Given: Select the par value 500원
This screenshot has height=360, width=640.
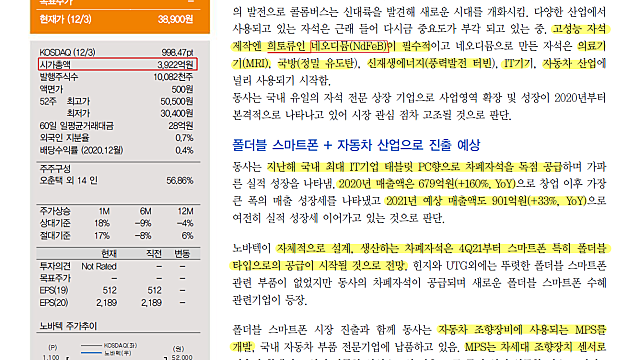Looking at the screenshot, I should point(182,89).
